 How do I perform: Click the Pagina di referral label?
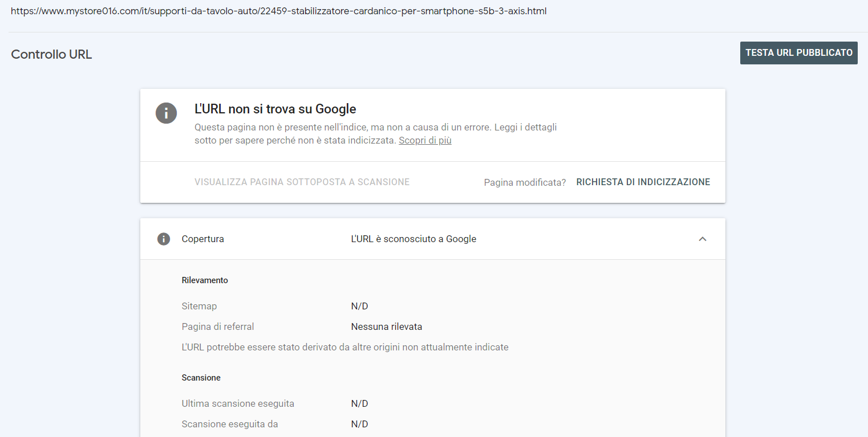point(218,327)
